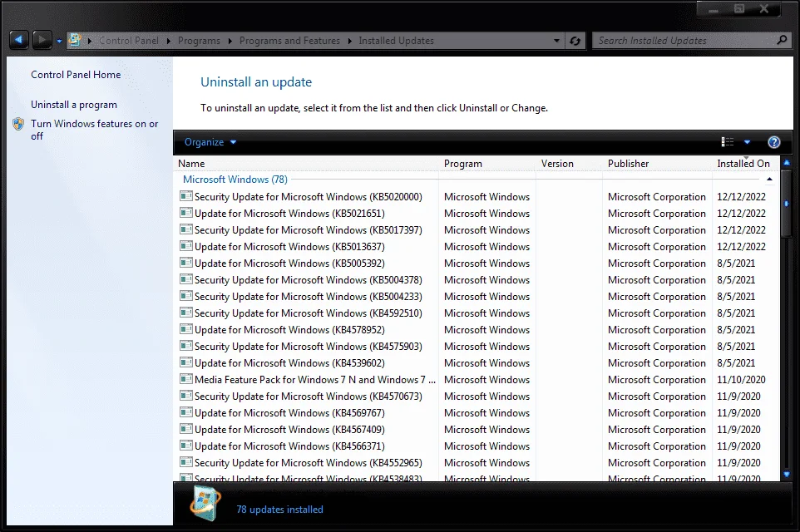The height and width of the screenshot is (532, 800).
Task: Sort by the Program column header
Action: coord(486,164)
